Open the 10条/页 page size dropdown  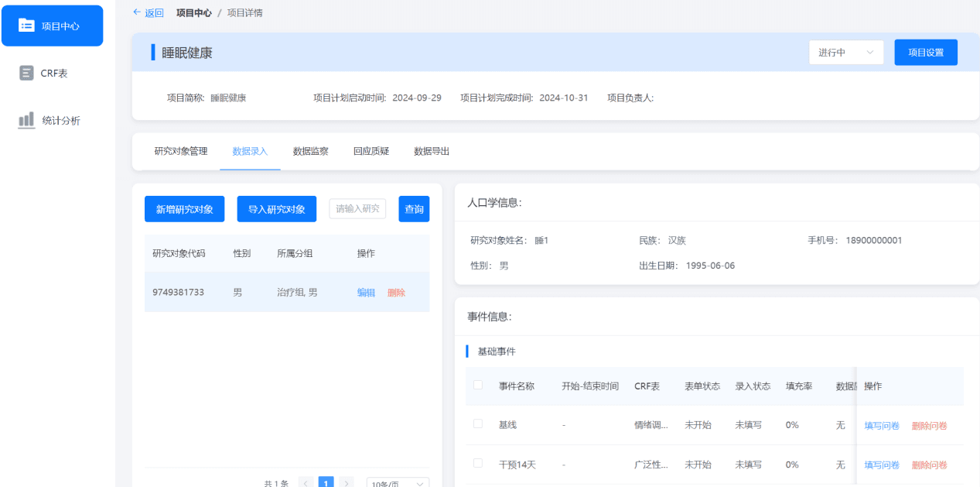point(398,483)
